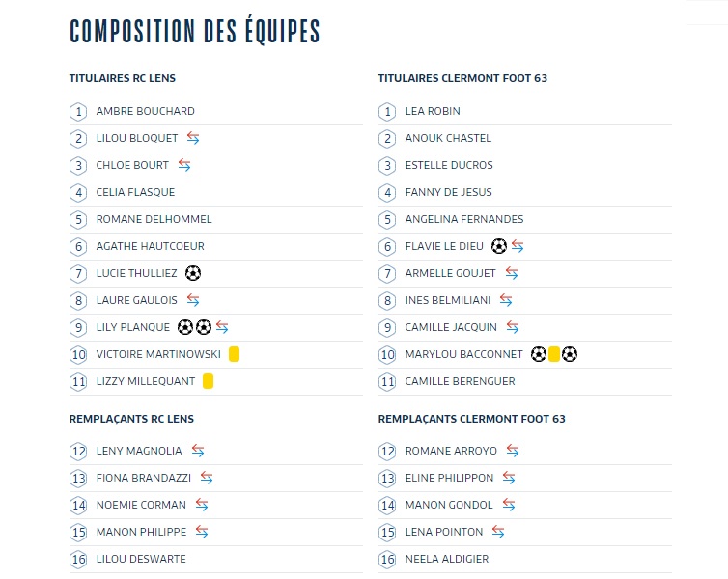Click the Remplaçants Clermont Foot 63 heading

[471, 419]
